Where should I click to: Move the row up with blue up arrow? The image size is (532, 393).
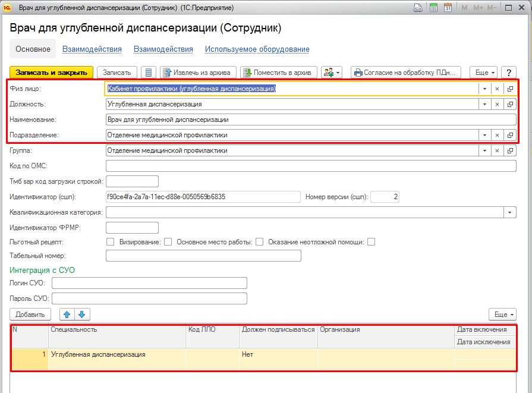(x=68, y=314)
